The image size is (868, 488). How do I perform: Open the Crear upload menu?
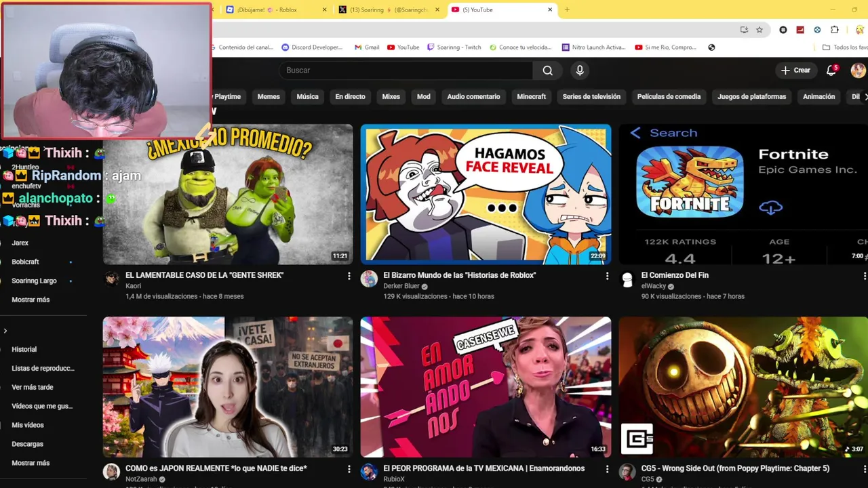click(795, 70)
